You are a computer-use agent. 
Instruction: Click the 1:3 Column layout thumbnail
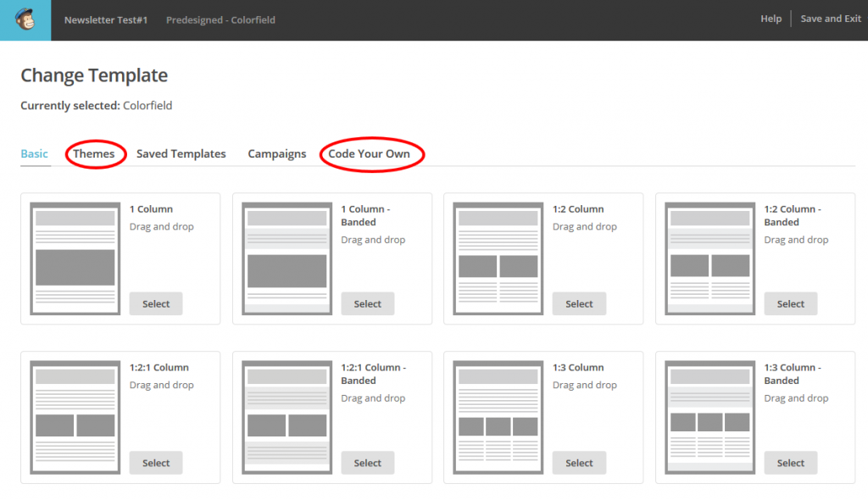[498, 417]
